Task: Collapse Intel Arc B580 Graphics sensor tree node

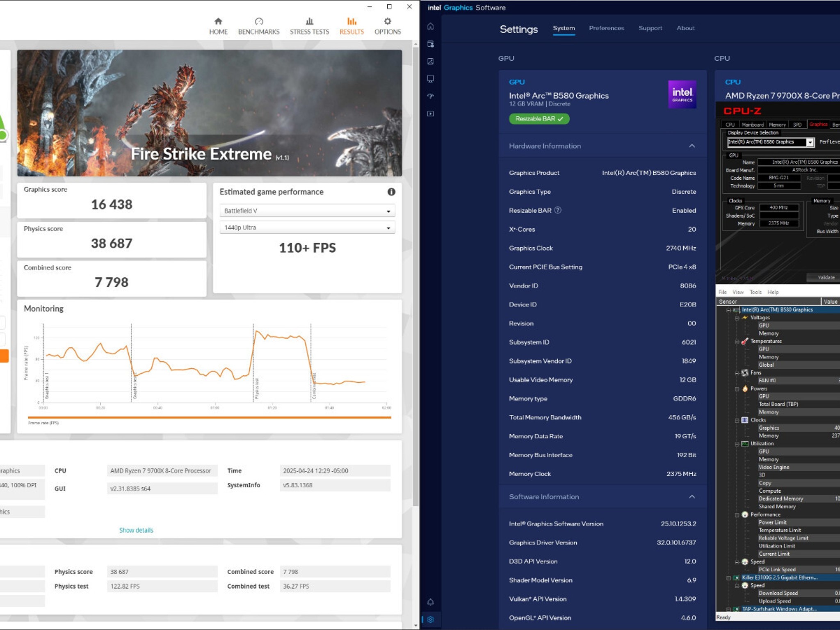Action: (x=729, y=310)
